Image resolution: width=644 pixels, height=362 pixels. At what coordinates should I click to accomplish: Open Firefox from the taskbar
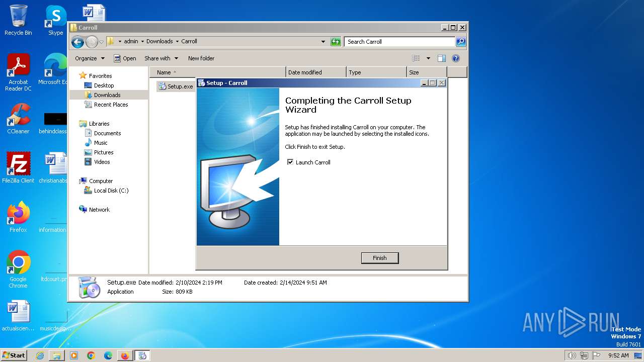125,355
